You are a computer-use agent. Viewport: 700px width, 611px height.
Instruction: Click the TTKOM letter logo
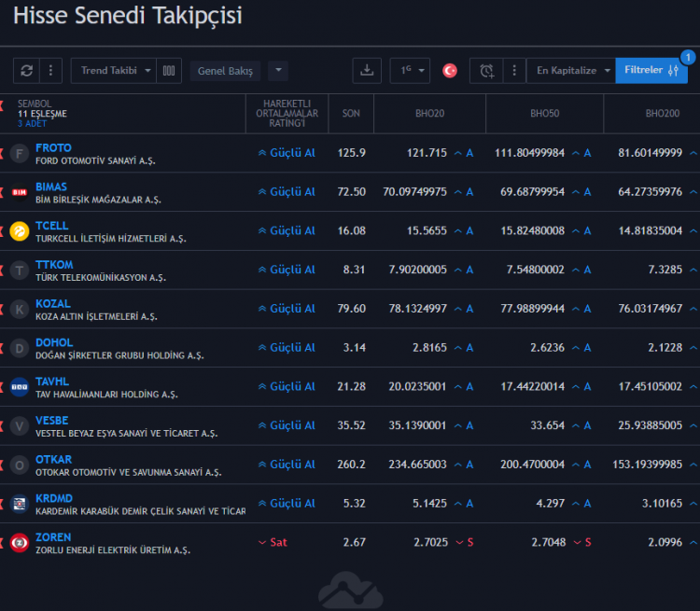[x=20, y=271]
